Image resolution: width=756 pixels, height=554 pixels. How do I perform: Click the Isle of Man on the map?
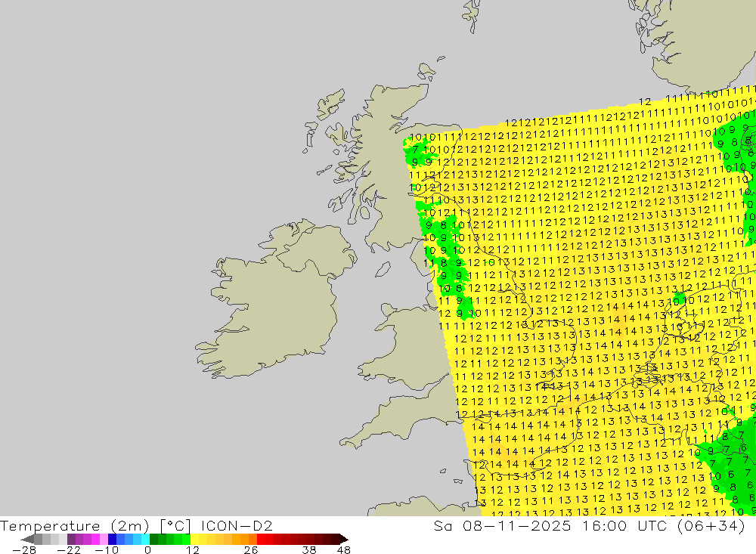(383, 270)
